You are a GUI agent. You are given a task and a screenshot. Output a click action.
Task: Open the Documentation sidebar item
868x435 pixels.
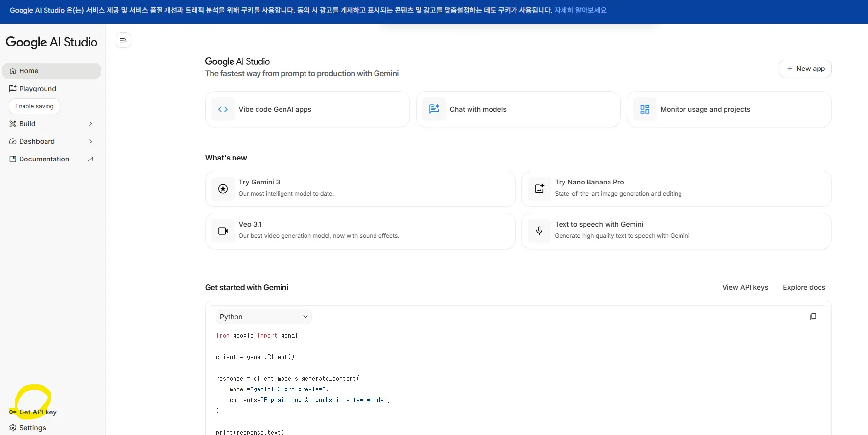click(51, 159)
